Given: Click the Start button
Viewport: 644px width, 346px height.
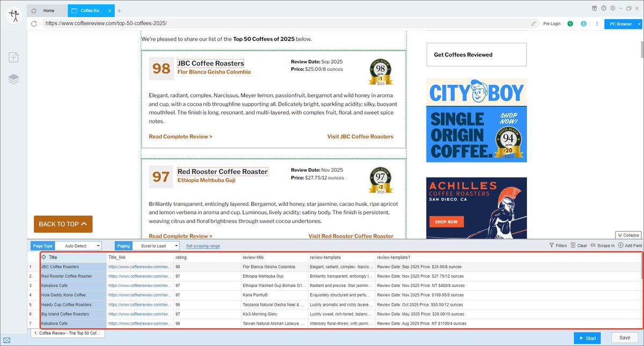Looking at the screenshot, I should [587, 338].
